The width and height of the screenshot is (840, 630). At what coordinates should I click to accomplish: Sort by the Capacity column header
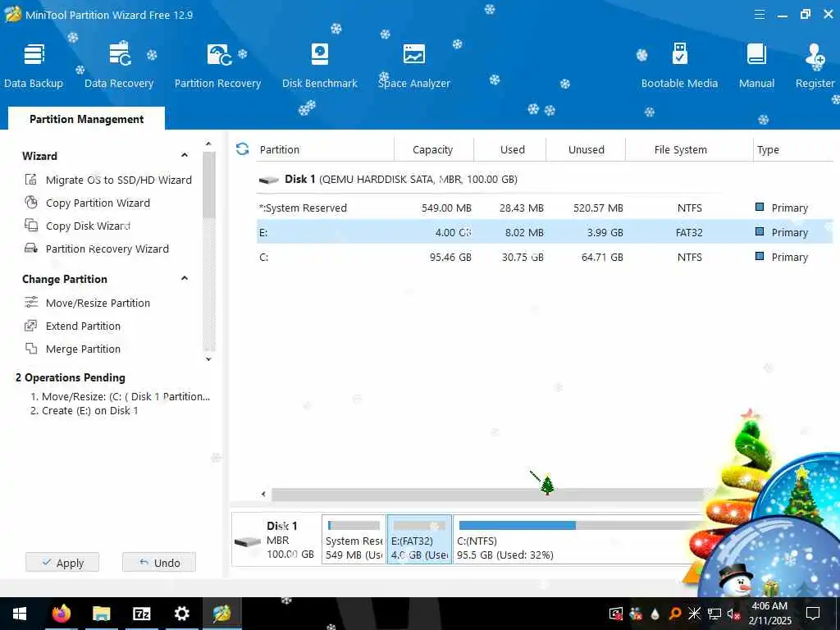click(433, 149)
